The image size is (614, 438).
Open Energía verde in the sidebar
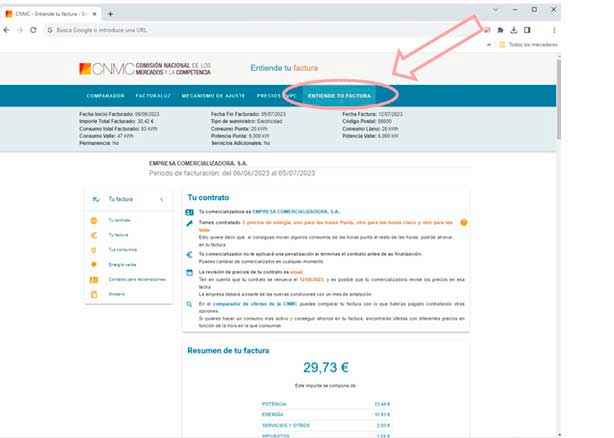[122, 265]
